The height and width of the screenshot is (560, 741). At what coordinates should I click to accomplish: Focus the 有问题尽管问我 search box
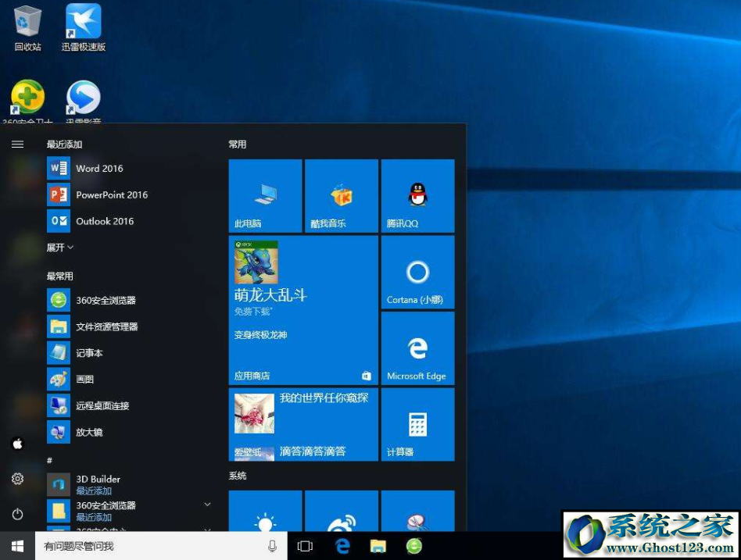point(161,546)
